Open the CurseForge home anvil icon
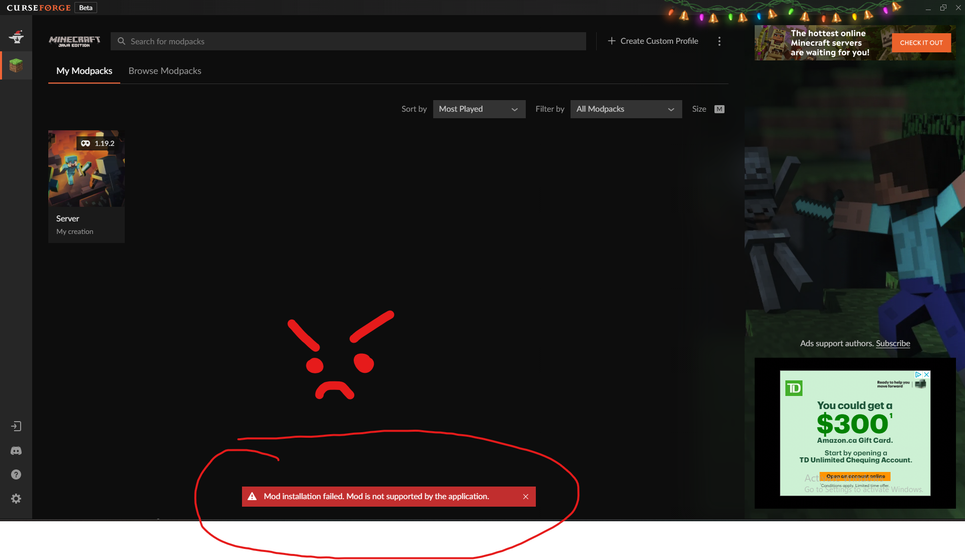 [x=16, y=36]
